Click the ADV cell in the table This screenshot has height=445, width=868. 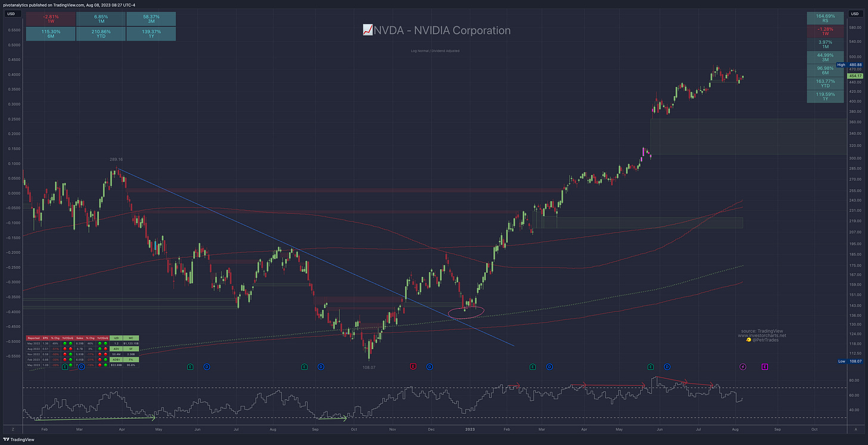116,349
